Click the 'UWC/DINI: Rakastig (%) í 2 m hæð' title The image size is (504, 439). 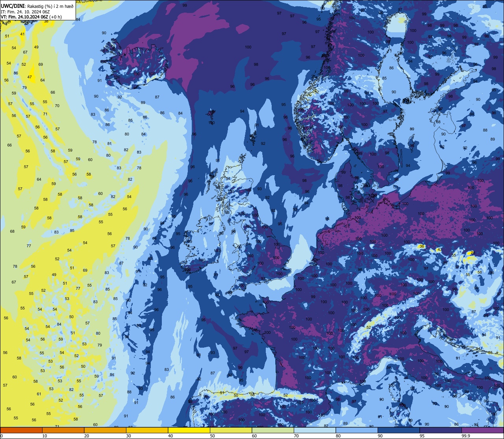pyautogui.click(x=37, y=6)
